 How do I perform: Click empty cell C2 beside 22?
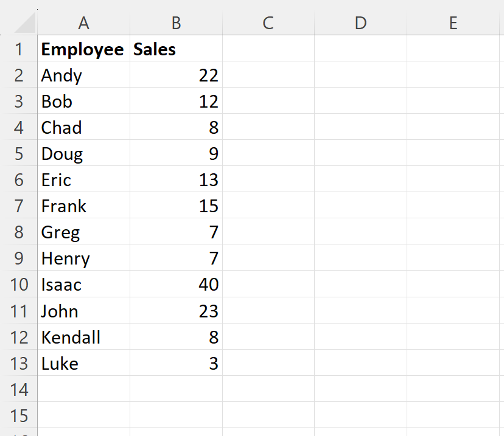point(268,74)
